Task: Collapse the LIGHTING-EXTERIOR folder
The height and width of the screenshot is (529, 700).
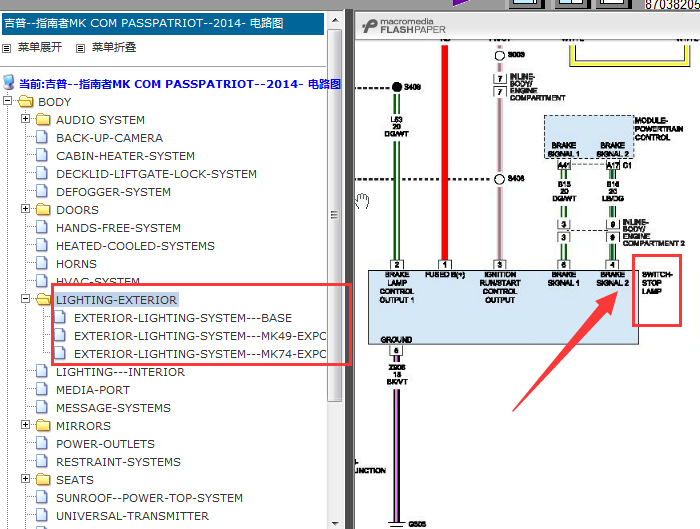Action: pyautogui.click(x=25, y=299)
